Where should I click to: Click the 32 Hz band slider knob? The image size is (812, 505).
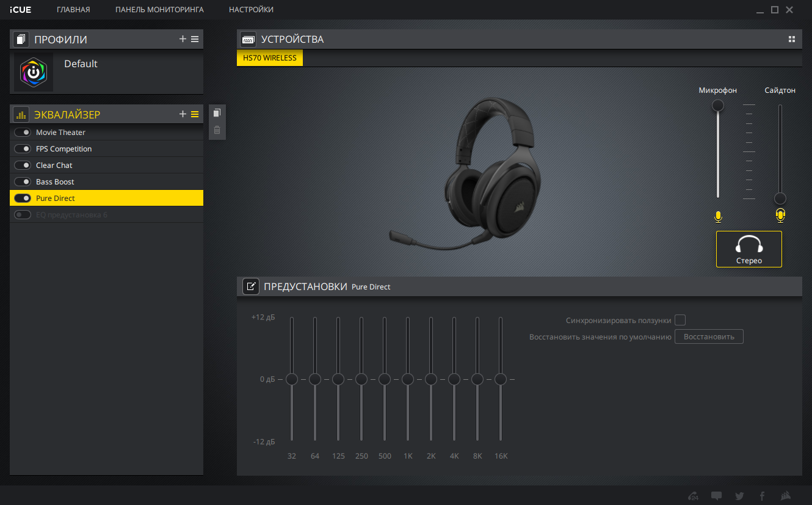coord(292,379)
